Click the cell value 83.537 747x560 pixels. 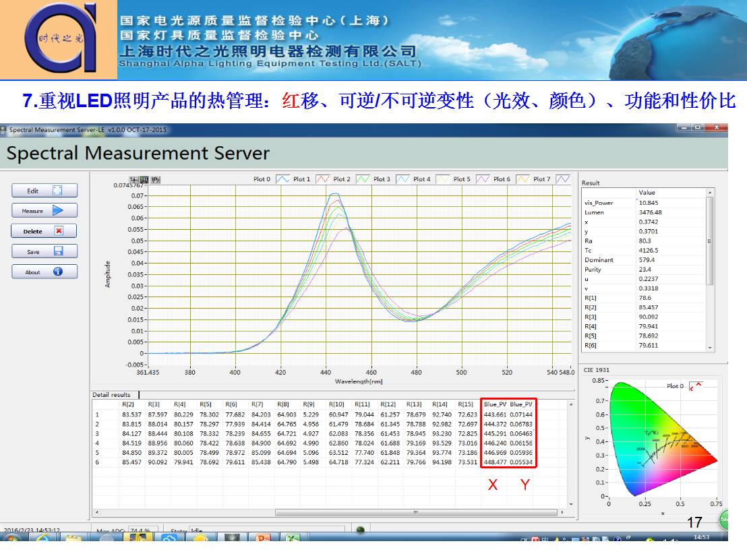click(131, 414)
